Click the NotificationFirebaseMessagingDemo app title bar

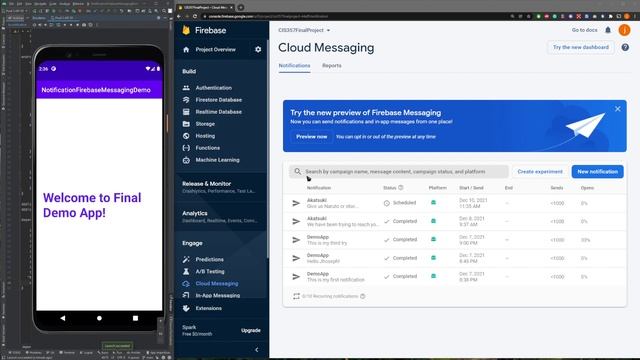tap(99, 90)
